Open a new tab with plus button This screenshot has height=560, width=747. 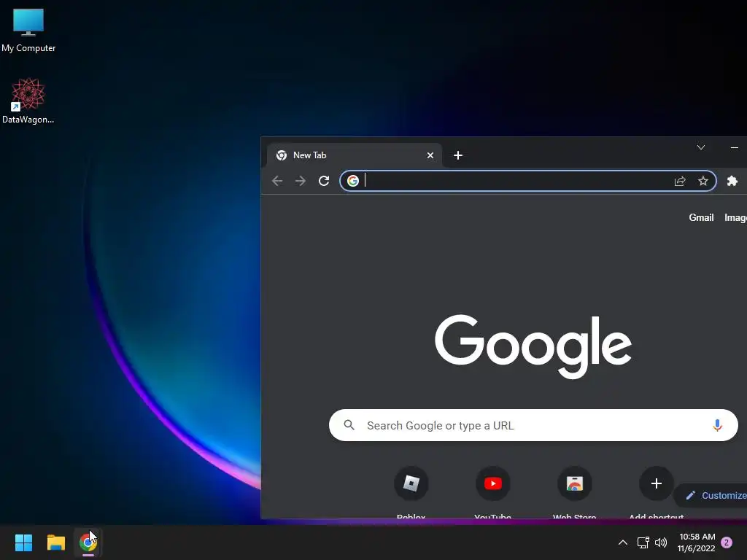tap(458, 155)
